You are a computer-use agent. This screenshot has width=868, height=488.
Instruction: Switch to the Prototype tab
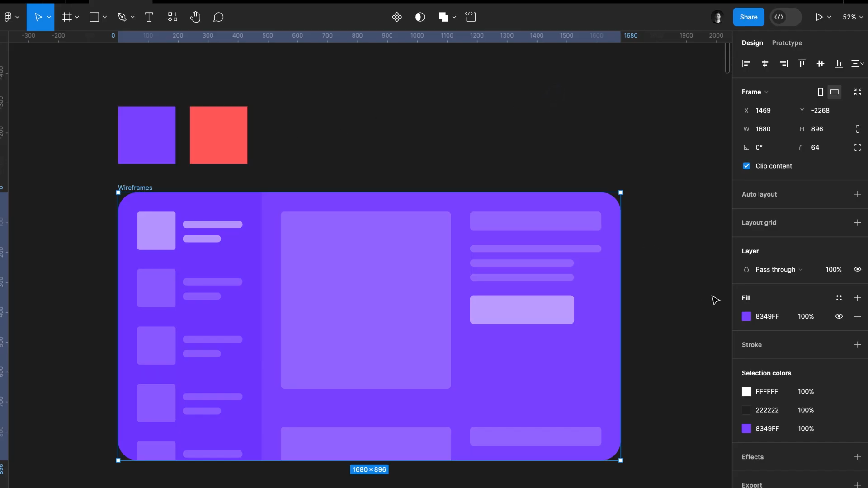click(787, 42)
